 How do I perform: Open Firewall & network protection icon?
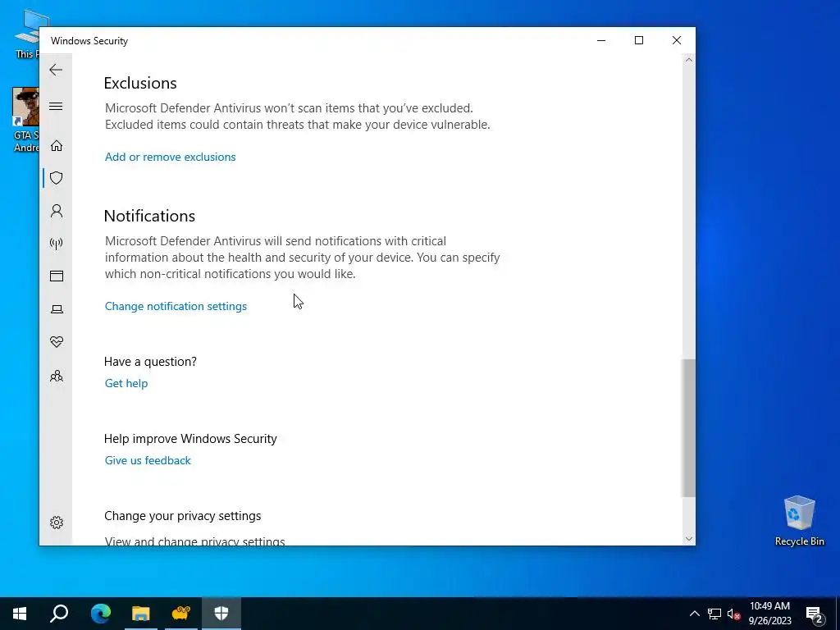click(x=57, y=244)
